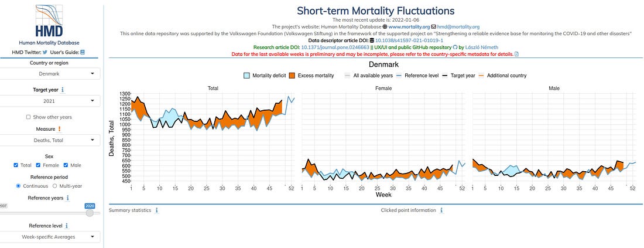This screenshot has width=644, height=248.
Task: Click the Reference level info icon
Action: 67,226
